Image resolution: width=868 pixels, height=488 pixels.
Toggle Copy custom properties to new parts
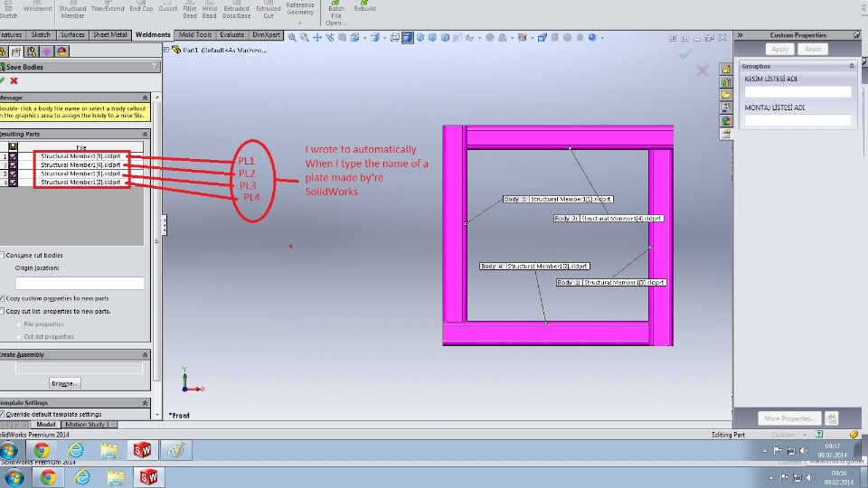click(2, 298)
